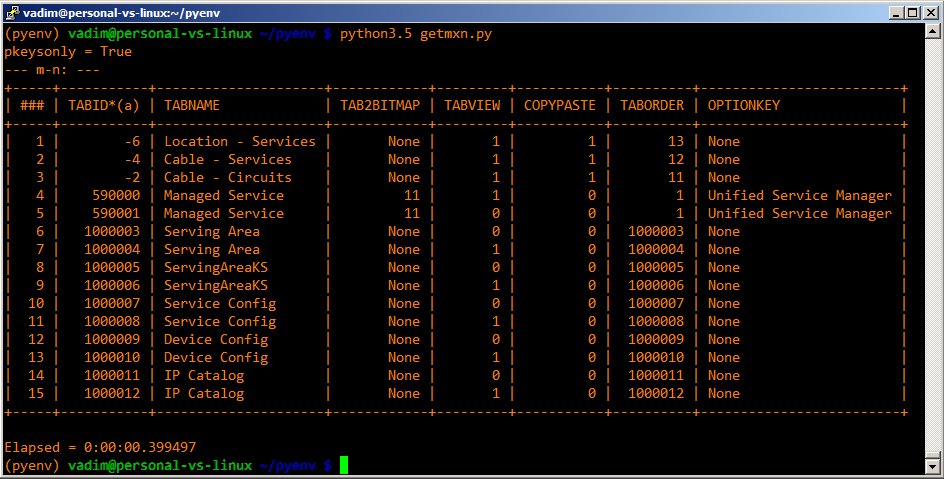Click the green cursor block at the prompt

[344, 465]
